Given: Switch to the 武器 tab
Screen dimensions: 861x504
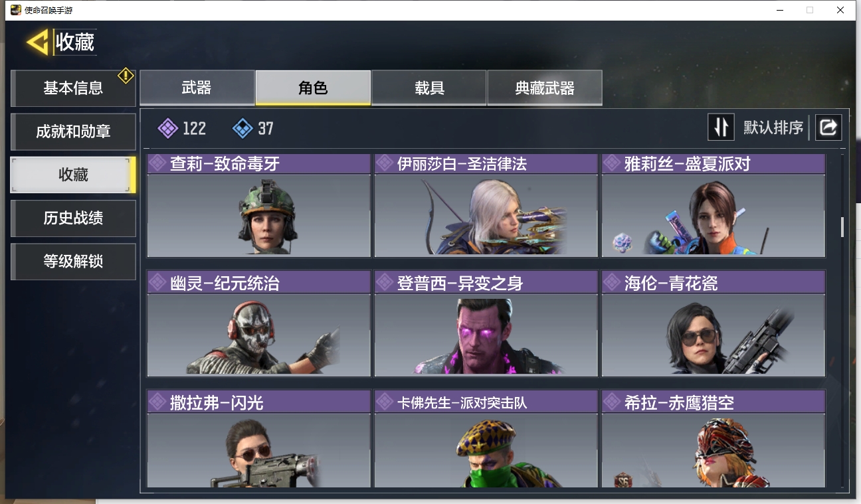Looking at the screenshot, I should coord(197,88).
